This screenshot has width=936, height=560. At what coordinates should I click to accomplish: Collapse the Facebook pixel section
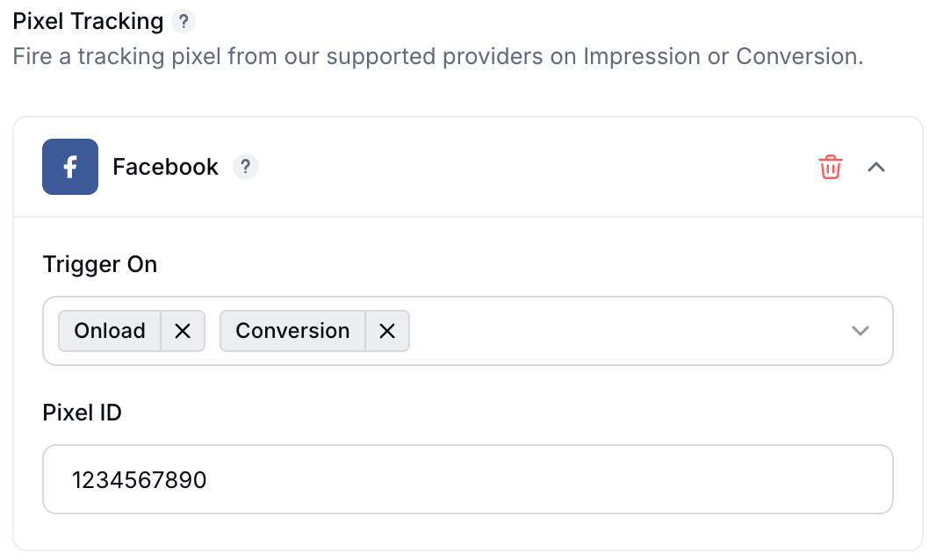click(875, 167)
